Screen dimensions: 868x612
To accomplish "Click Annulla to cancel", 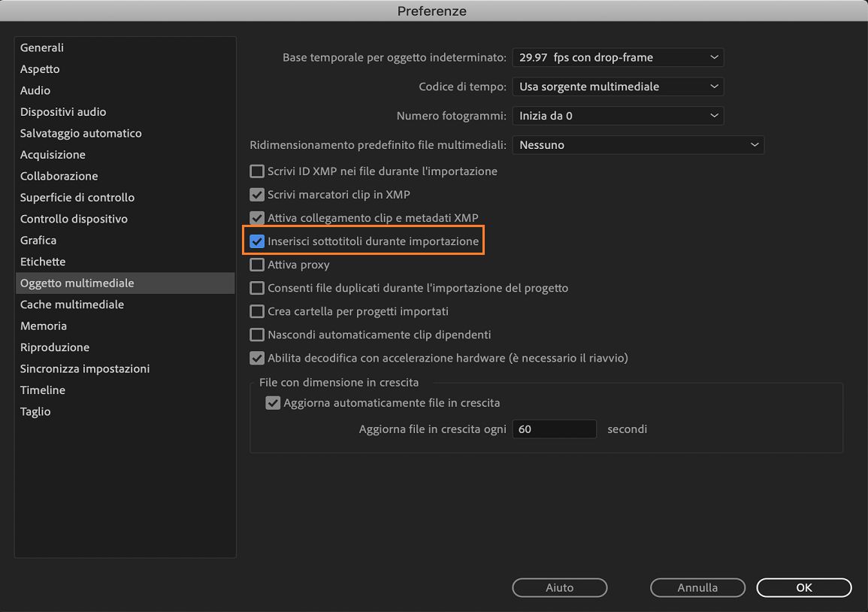I will pyautogui.click(x=697, y=588).
